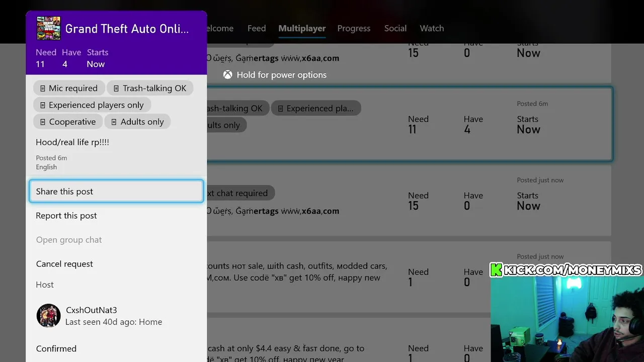Image resolution: width=644 pixels, height=362 pixels.
Task: Click the Hood/real life rp!!!! description
Action: [x=72, y=142]
